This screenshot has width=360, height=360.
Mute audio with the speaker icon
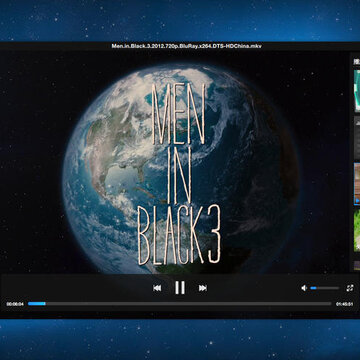[304, 288]
